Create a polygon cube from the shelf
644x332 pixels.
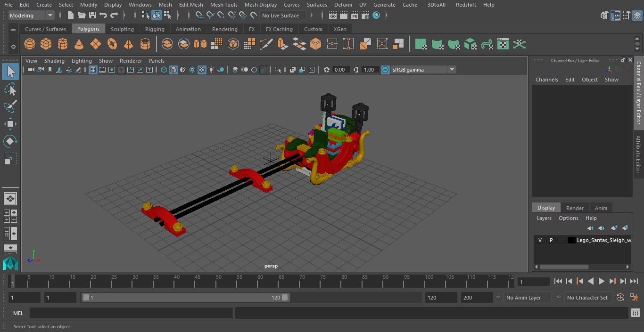tap(46, 44)
